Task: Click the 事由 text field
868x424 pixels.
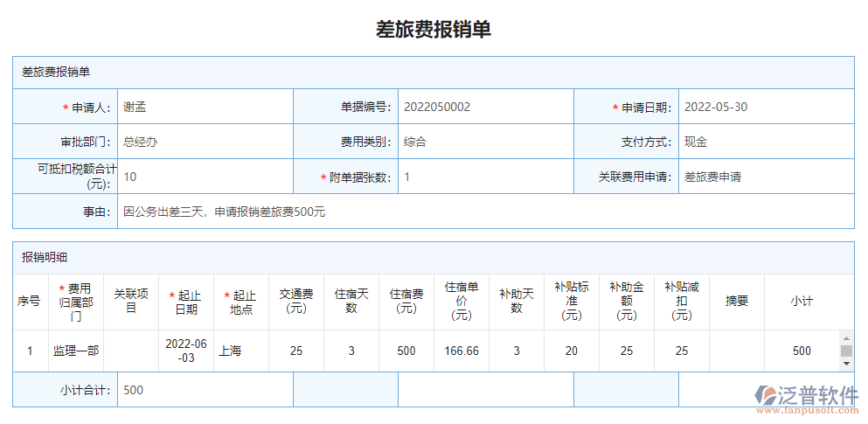Action: (485, 212)
